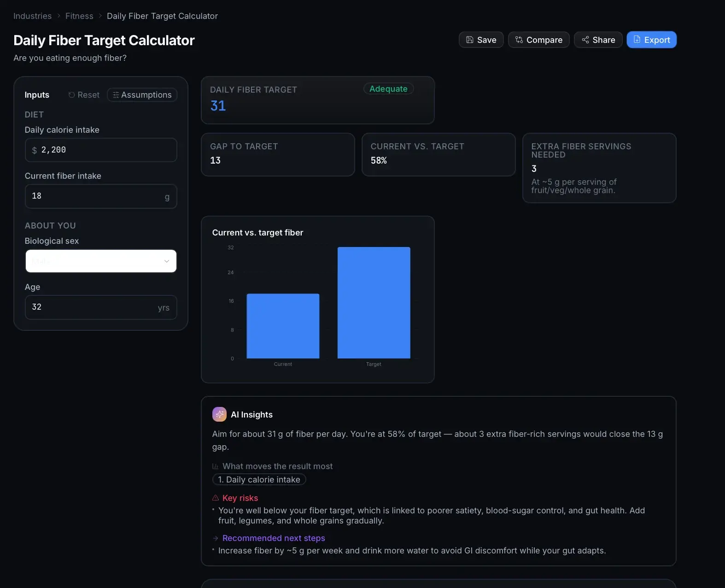Click the AI Insights heading

251,415
